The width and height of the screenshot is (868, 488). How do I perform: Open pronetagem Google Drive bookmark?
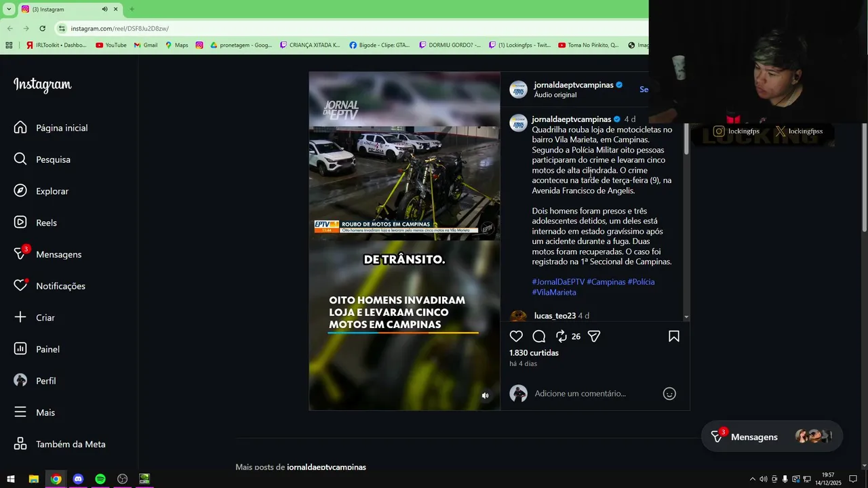(x=241, y=45)
